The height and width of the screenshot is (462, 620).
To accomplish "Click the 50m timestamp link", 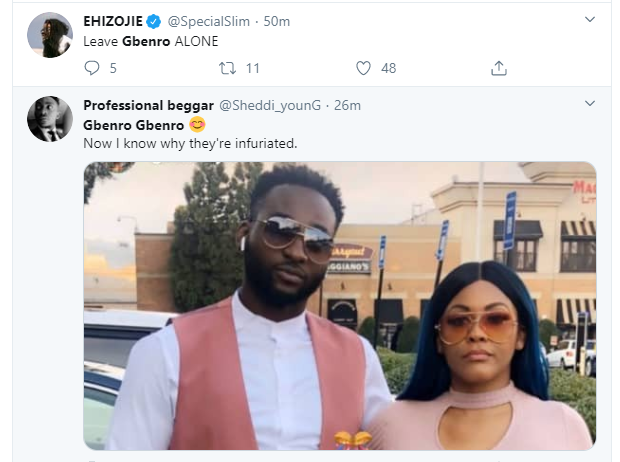I will [276, 21].
